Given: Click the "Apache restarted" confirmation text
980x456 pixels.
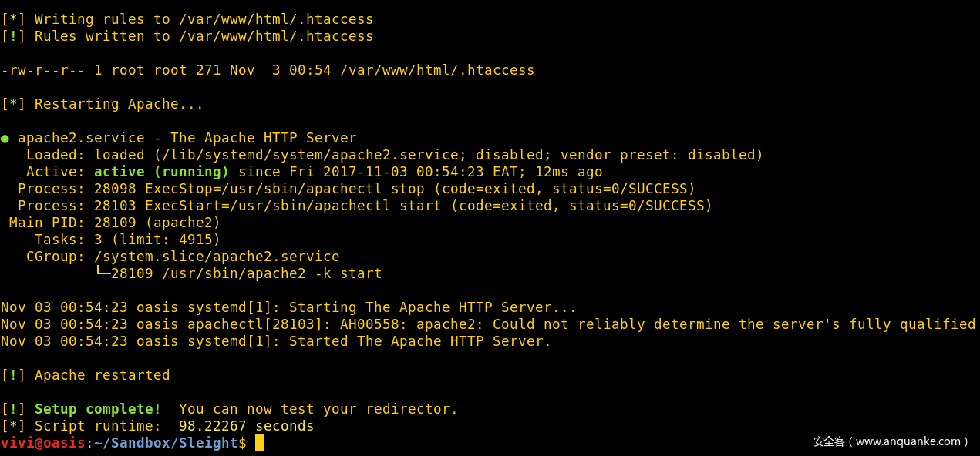Looking at the screenshot, I should click(x=102, y=375).
